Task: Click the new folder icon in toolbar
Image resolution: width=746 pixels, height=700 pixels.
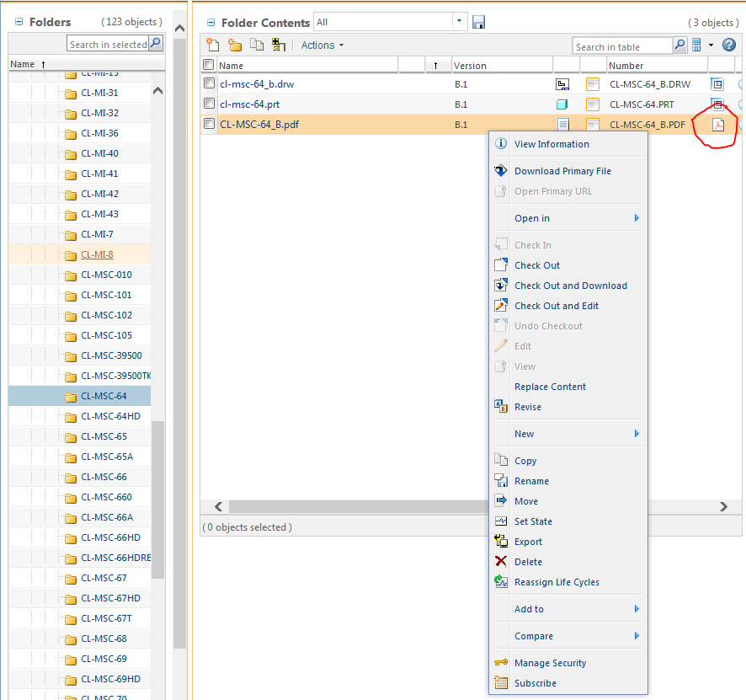Action: click(x=235, y=45)
